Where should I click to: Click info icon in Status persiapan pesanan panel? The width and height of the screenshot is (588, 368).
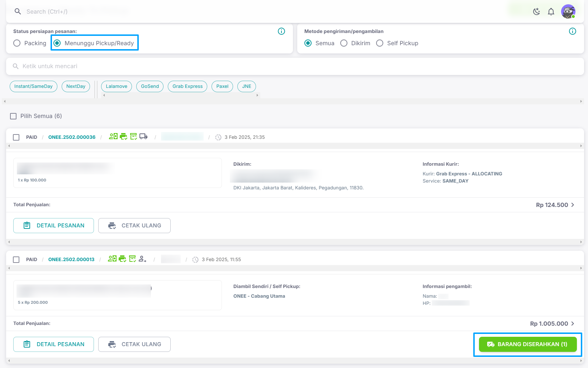click(281, 31)
